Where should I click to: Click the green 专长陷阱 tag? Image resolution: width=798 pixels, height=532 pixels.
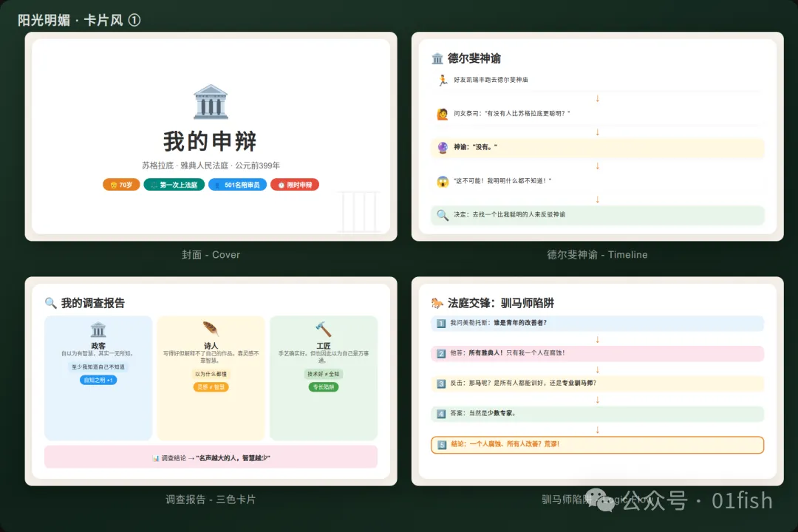pyautogui.click(x=324, y=386)
